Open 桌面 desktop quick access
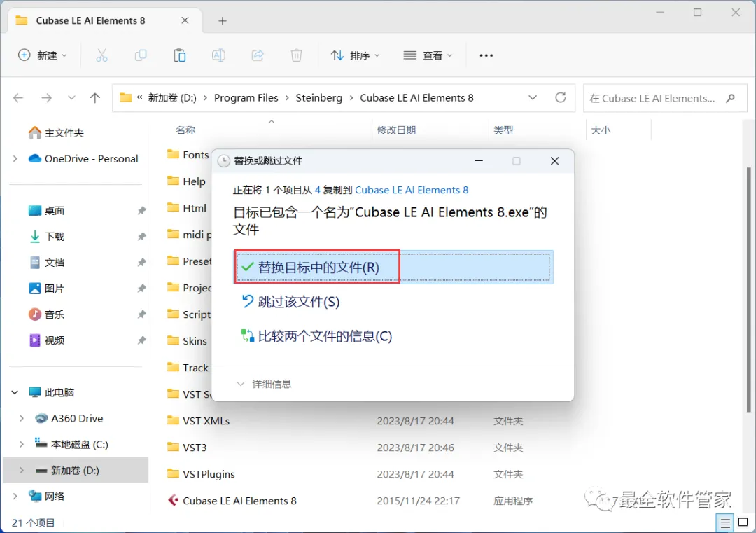 tap(47, 211)
